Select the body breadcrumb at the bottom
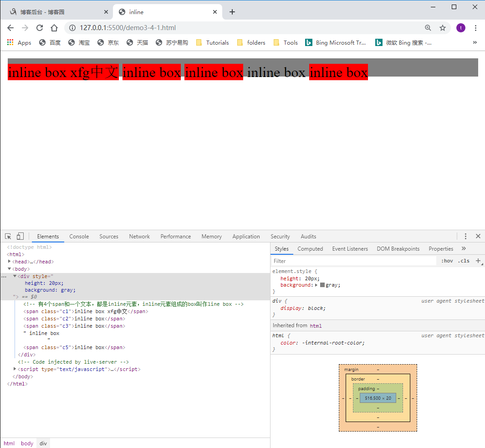 [27, 443]
